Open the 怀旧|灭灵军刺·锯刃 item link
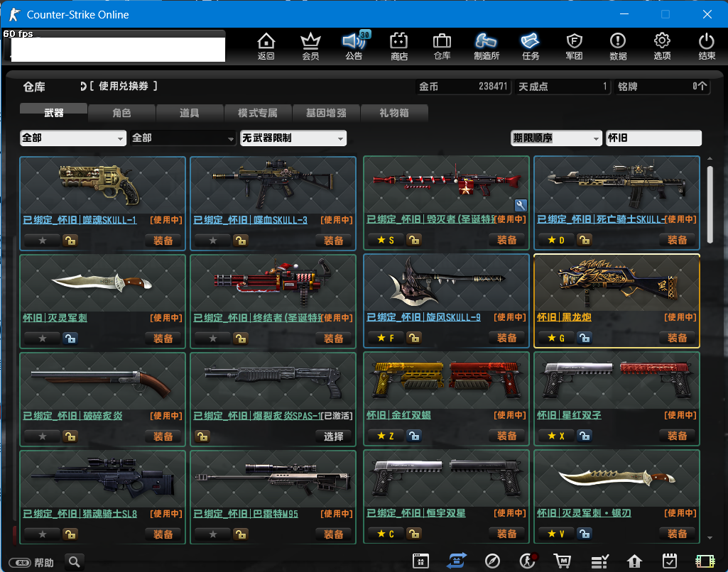This screenshot has width=728, height=572. click(584, 512)
